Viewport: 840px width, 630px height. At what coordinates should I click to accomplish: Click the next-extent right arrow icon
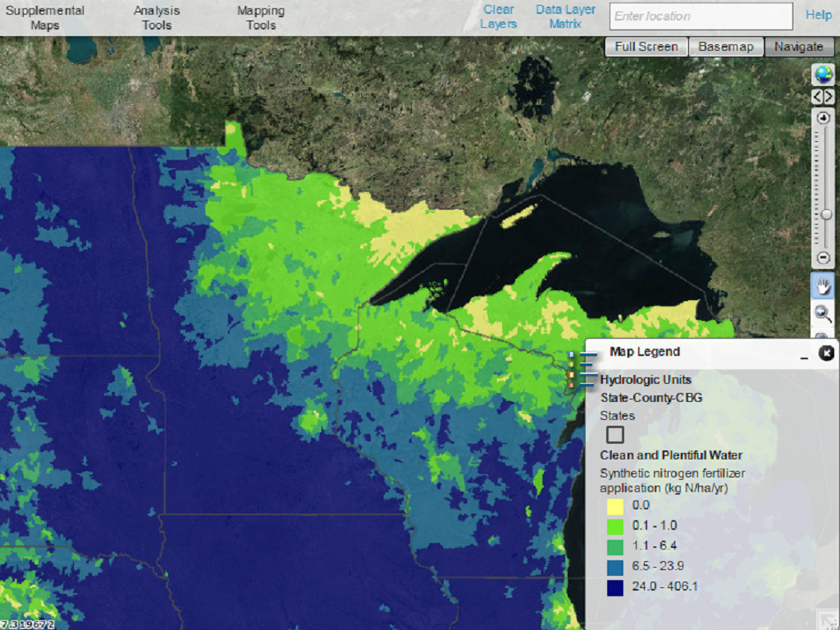pos(830,96)
